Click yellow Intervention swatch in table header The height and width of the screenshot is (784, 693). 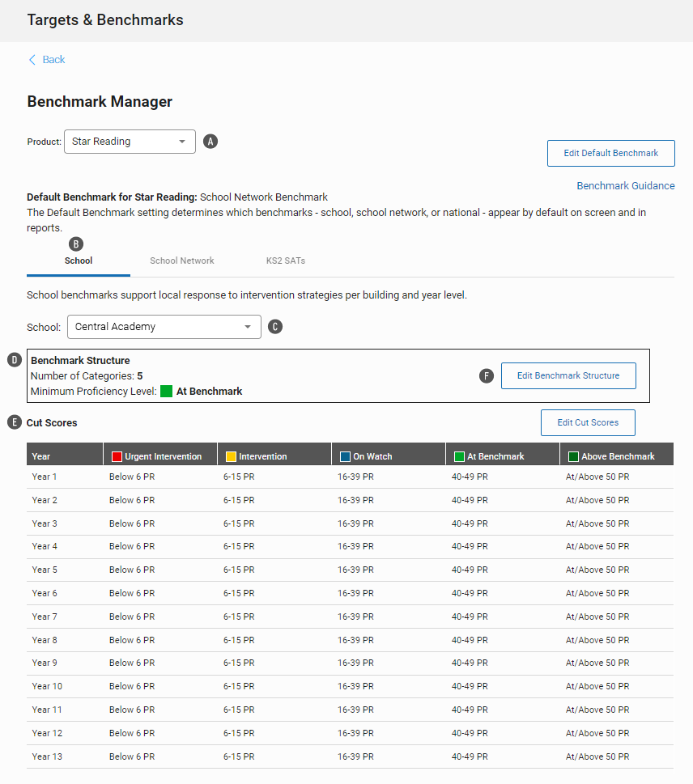(231, 456)
